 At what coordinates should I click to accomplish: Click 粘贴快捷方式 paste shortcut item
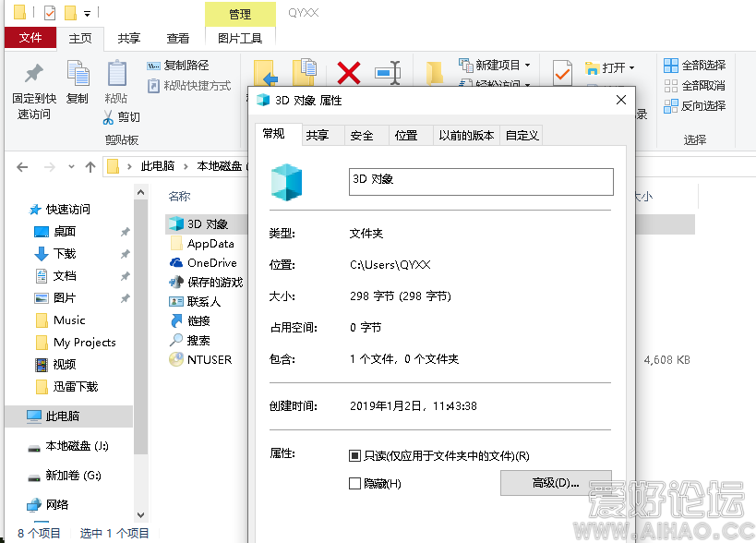pos(189,86)
